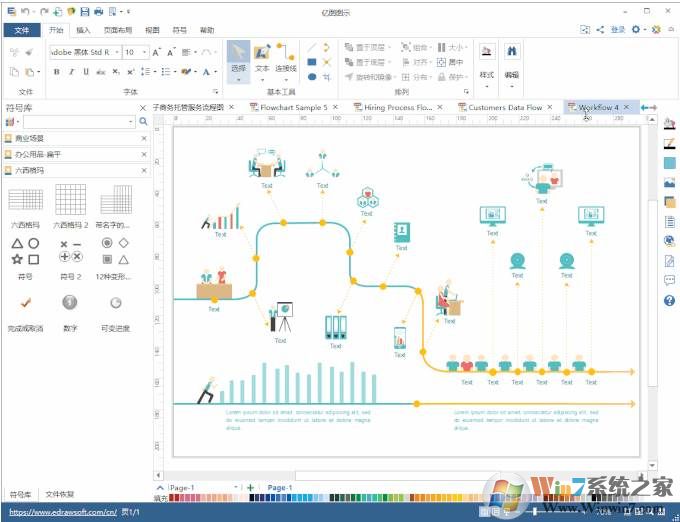Toggle bold formatting

point(56,72)
